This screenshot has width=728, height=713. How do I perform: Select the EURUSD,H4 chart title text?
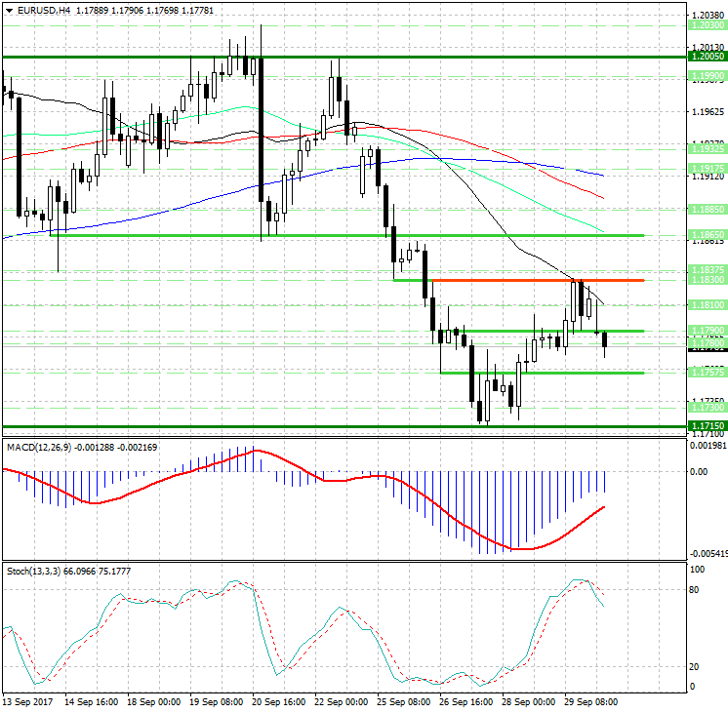pos(44,10)
